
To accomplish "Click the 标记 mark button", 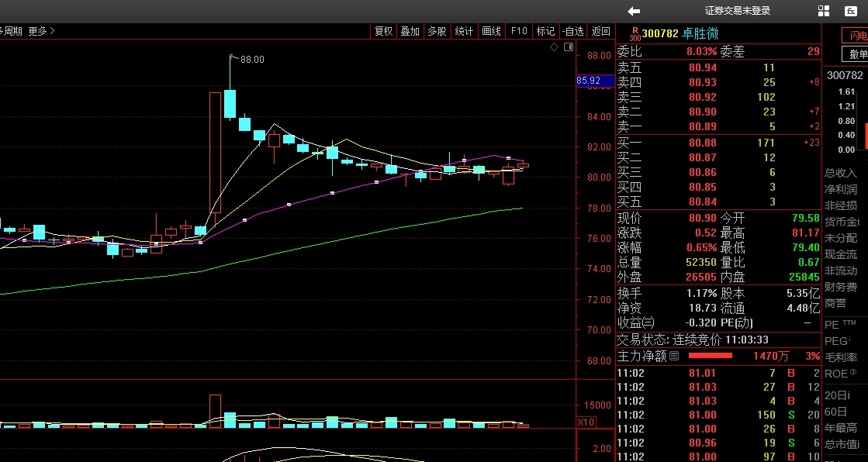I will [545, 32].
